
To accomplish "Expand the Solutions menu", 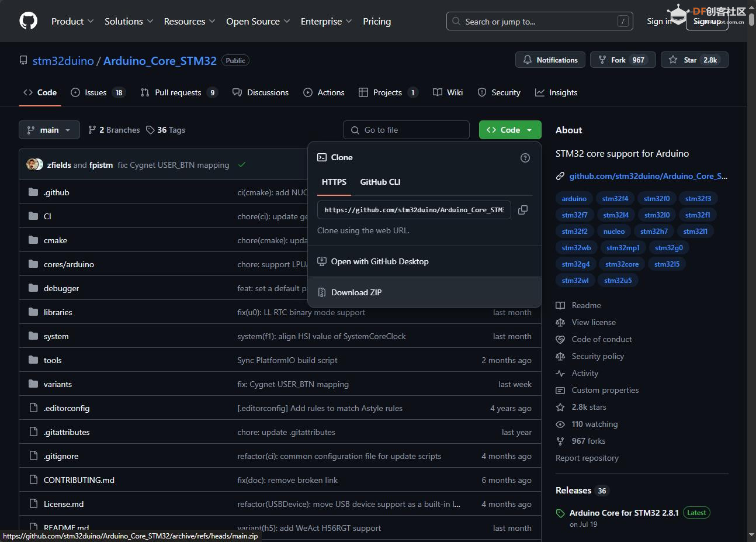I will pyautogui.click(x=129, y=21).
